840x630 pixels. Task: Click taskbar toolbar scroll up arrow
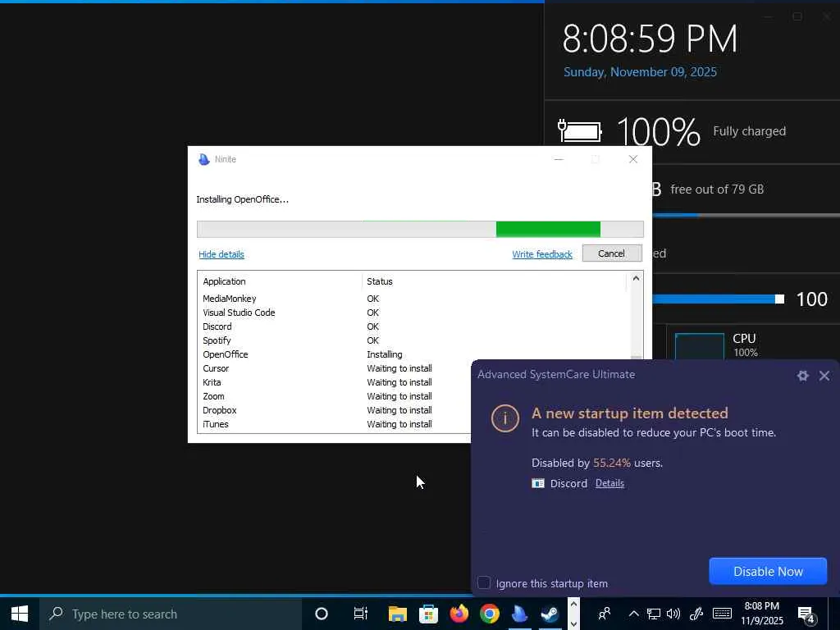tap(573, 605)
